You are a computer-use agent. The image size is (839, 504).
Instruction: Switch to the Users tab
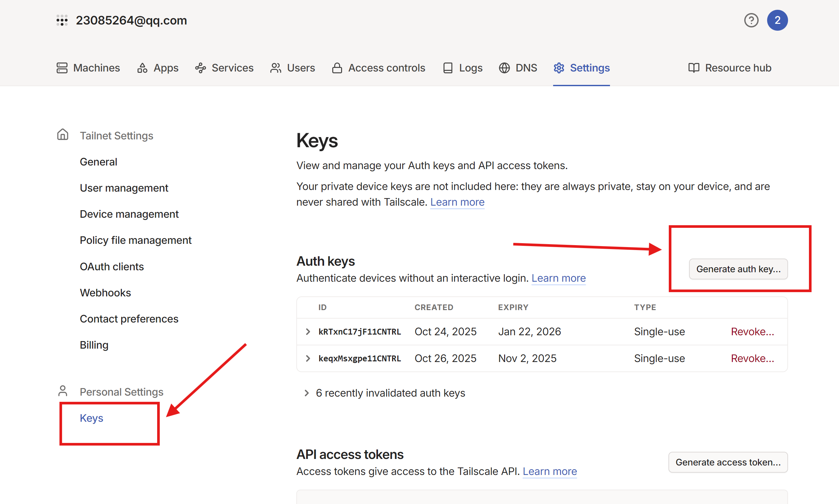tap(293, 68)
